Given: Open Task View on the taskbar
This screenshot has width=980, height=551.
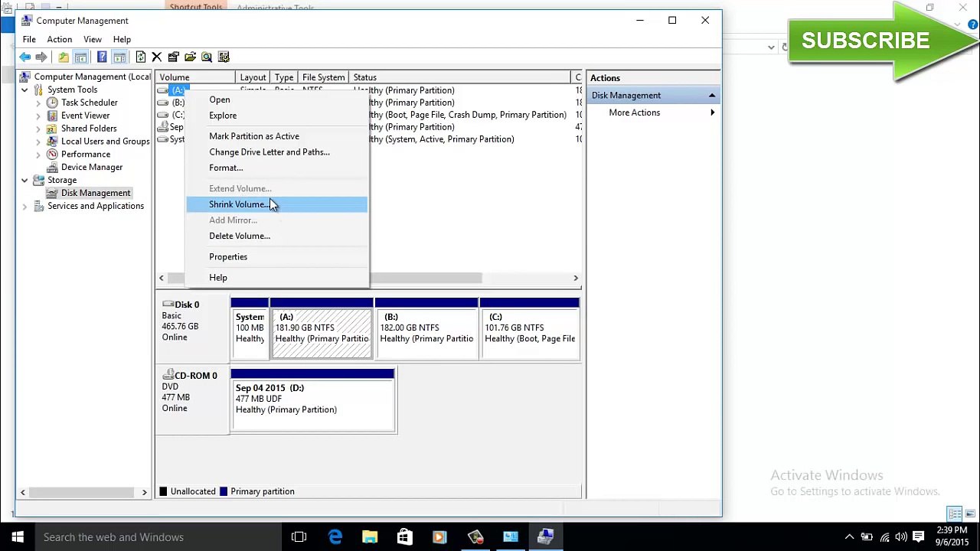Looking at the screenshot, I should [x=299, y=537].
